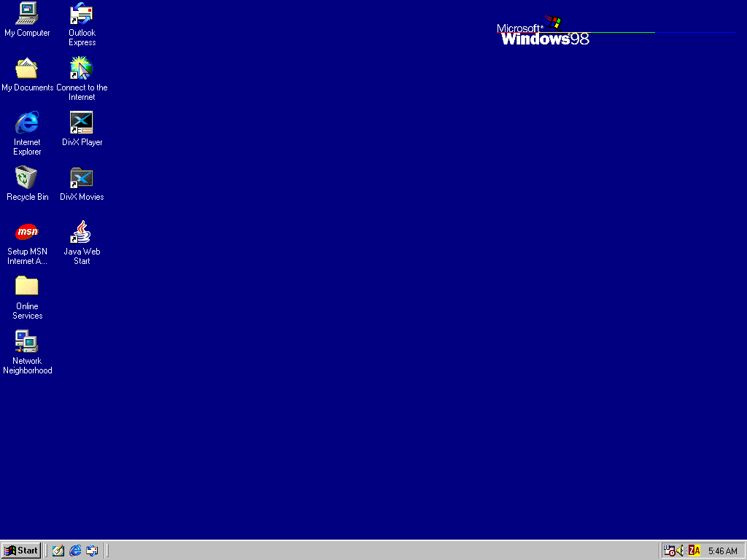Select the My Computer desktop icon
The height and width of the screenshot is (560, 747).
point(27,13)
